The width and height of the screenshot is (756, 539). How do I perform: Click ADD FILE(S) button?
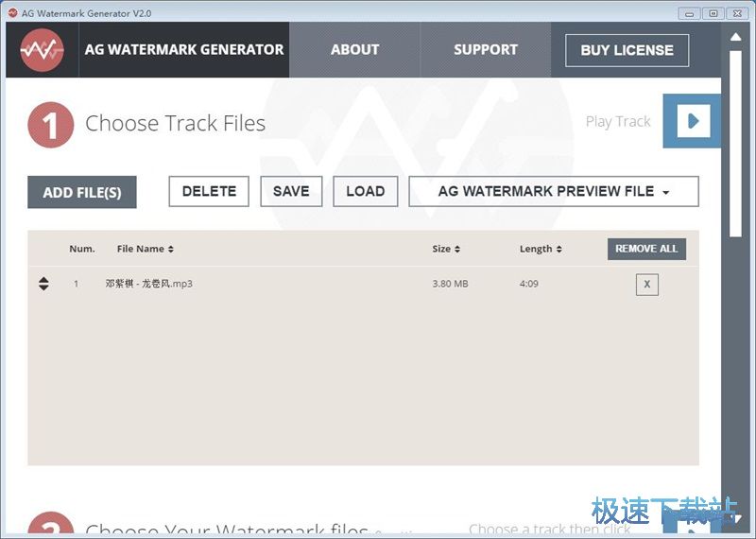[82, 192]
